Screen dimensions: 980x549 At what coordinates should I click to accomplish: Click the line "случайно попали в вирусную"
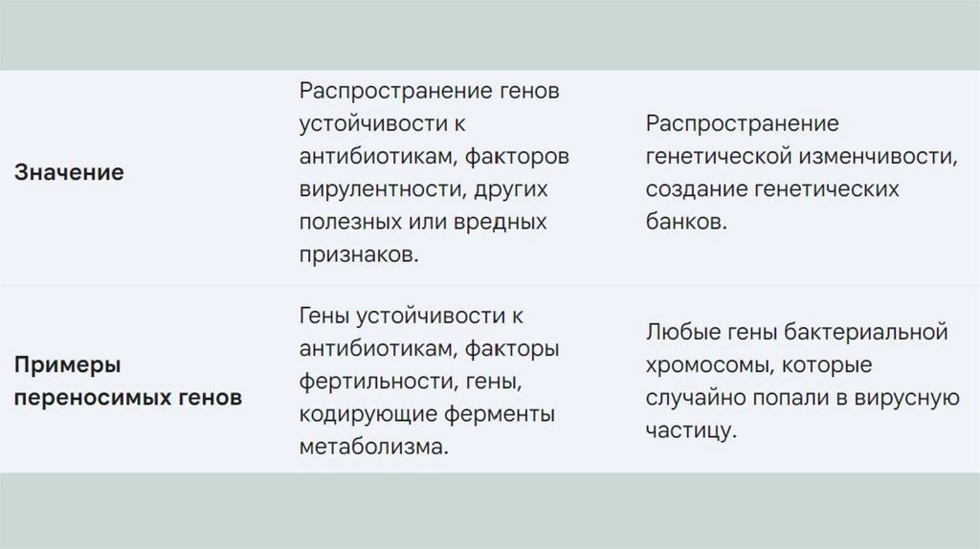802,398
